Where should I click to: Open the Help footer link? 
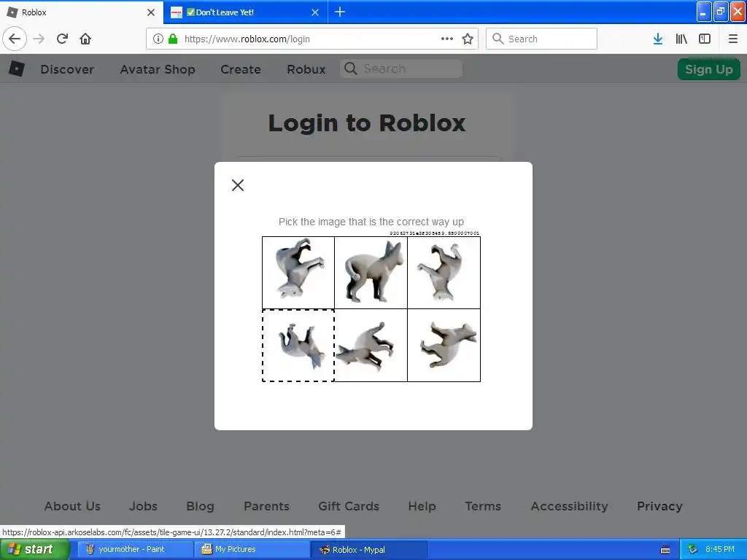pyautogui.click(x=422, y=506)
